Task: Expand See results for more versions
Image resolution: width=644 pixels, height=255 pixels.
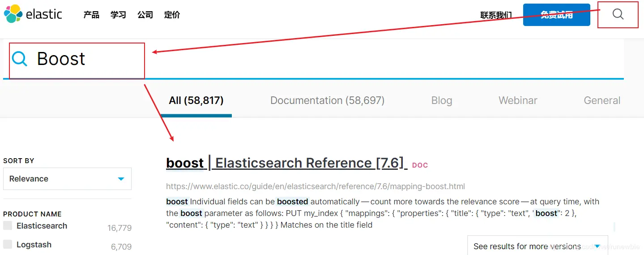Action: pos(537,246)
